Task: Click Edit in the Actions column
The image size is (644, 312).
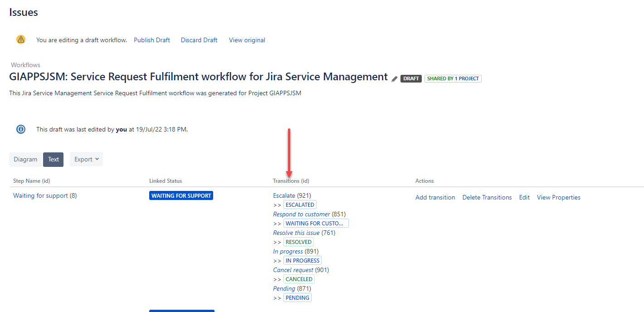Action: click(524, 197)
